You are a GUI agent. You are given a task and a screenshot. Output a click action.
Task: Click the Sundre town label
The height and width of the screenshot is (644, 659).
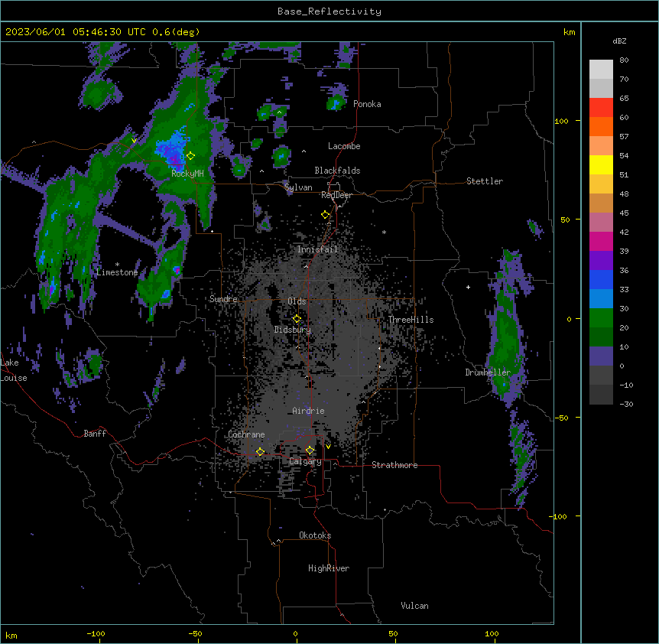click(x=223, y=299)
